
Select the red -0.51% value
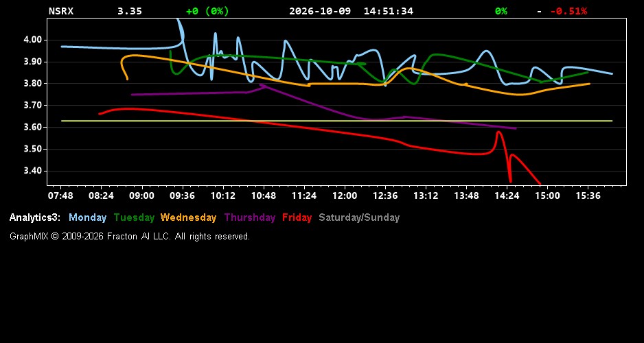point(569,11)
